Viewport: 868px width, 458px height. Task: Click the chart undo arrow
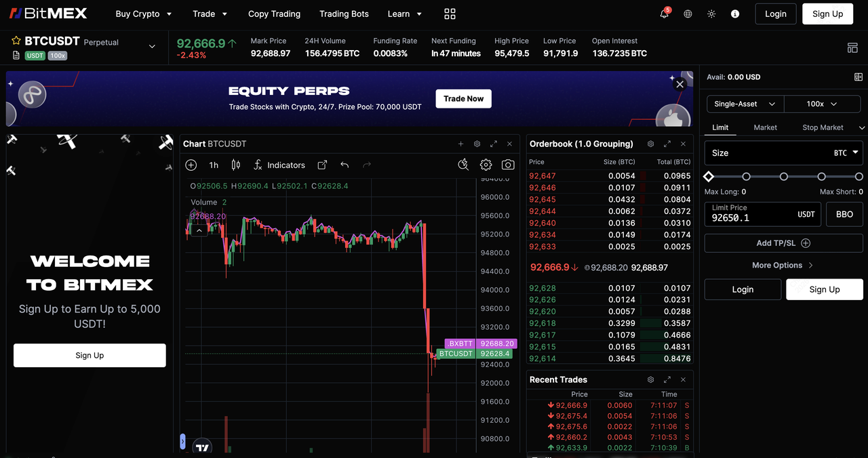344,165
